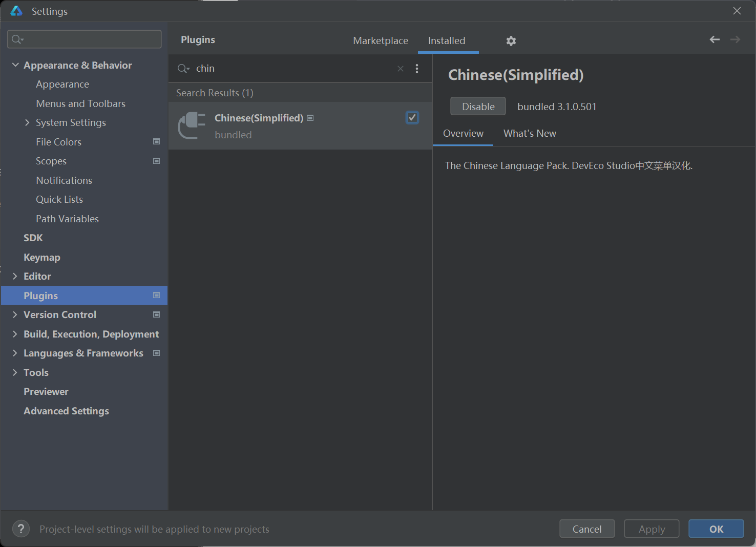
Task: Click the bundled 3.1.0.501 version text
Action: 557,107
